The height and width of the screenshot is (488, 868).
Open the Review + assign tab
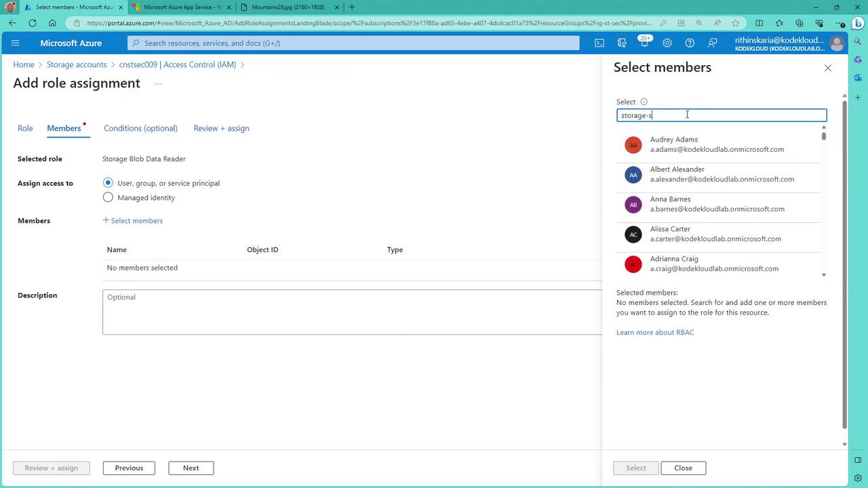coord(221,128)
